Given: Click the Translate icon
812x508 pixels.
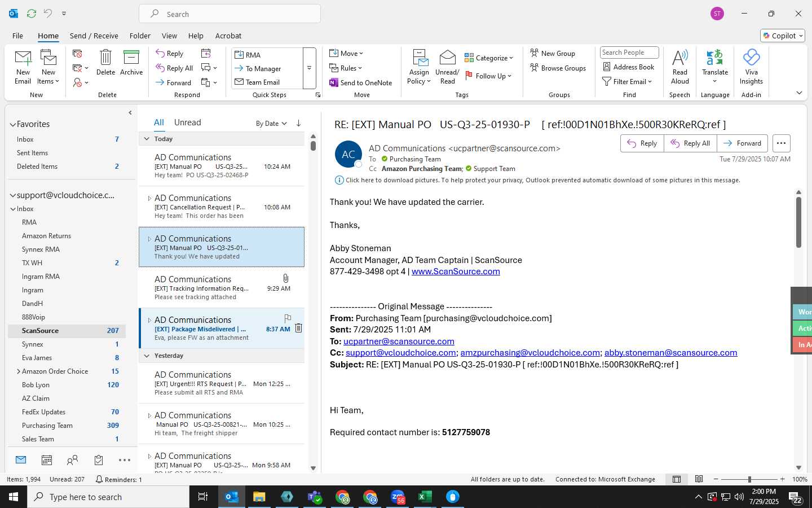Looking at the screenshot, I should click(x=715, y=67).
